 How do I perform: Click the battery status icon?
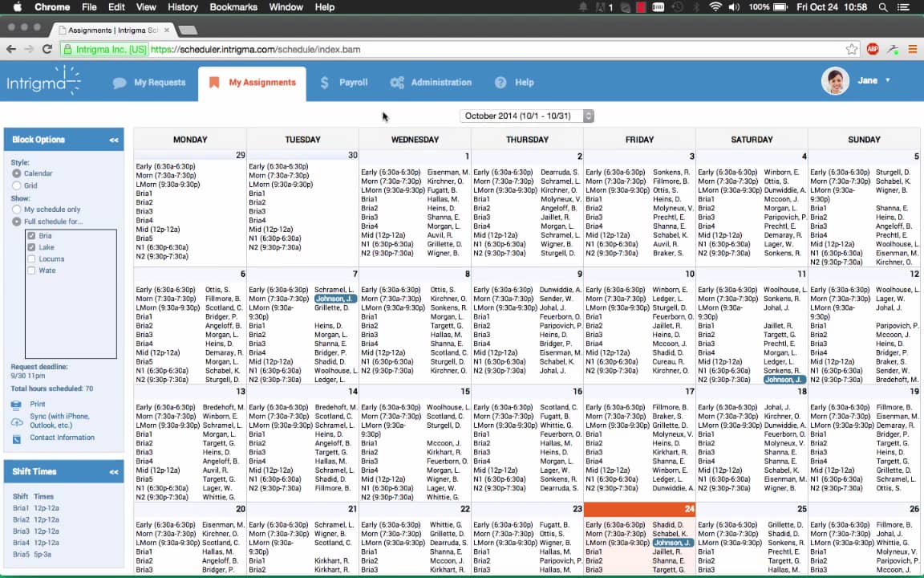[780, 7]
